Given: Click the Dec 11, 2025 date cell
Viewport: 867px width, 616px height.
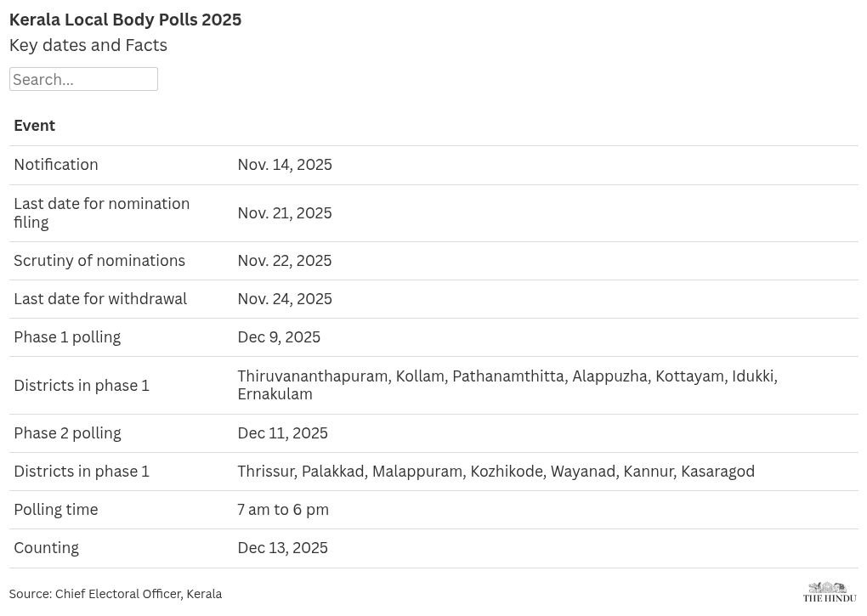Looking at the screenshot, I should (282, 433).
